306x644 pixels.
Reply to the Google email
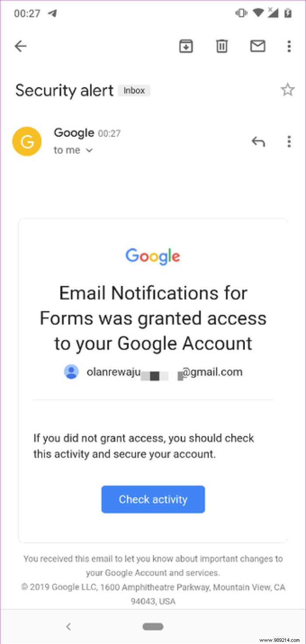pos(258,141)
